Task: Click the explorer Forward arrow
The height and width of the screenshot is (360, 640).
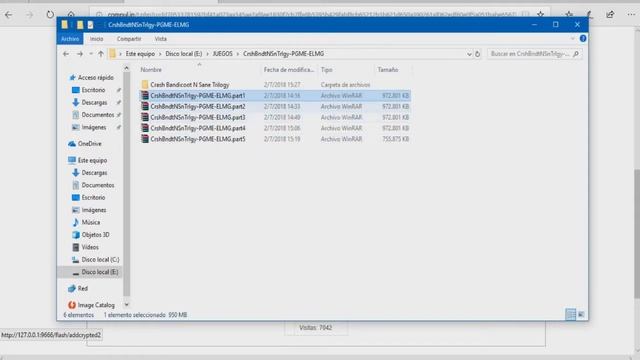Action: [80, 54]
